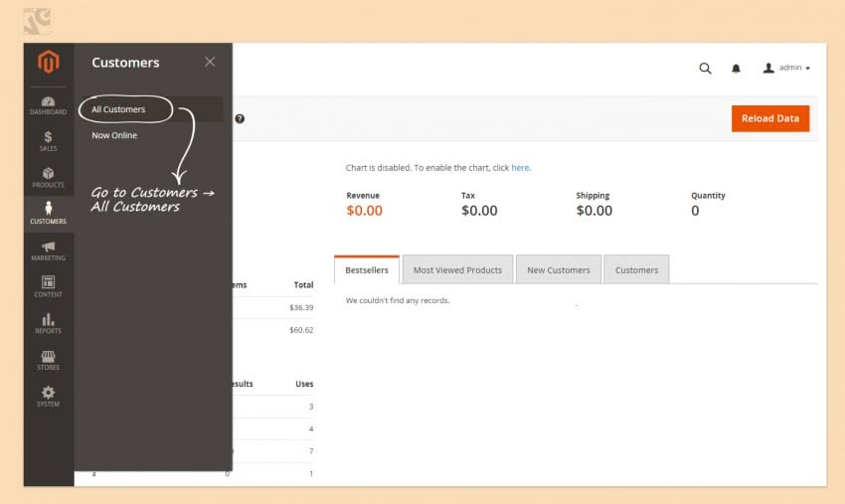This screenshot has height=504, width=845.
Task: Open the Content sidebar menu
Action: coord(48,286)
